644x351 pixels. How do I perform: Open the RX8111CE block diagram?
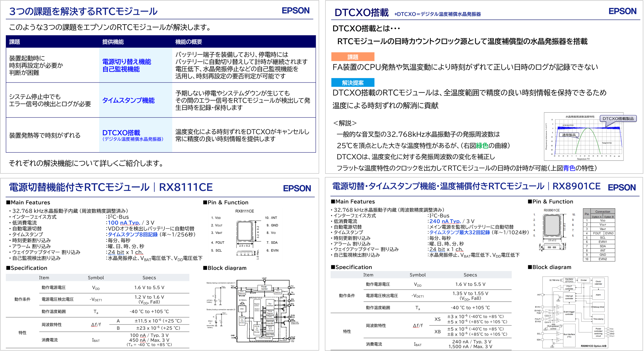coord(253,309)
